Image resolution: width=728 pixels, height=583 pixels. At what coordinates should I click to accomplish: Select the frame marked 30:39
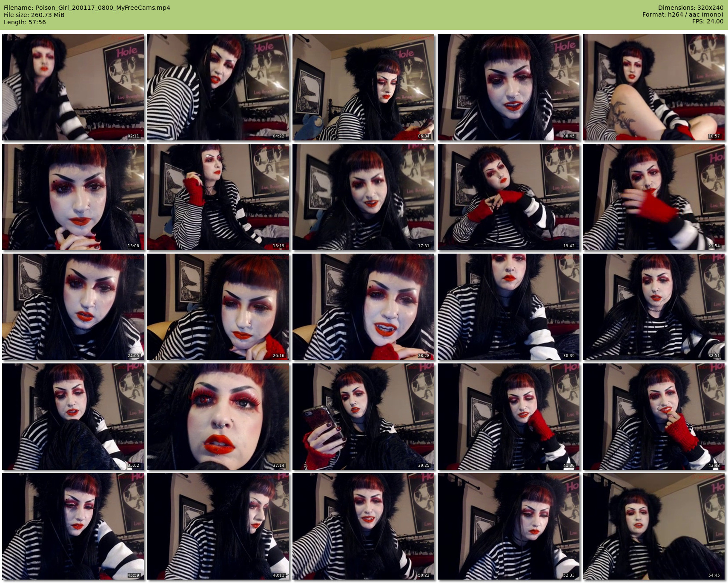[x=509, y=307]
